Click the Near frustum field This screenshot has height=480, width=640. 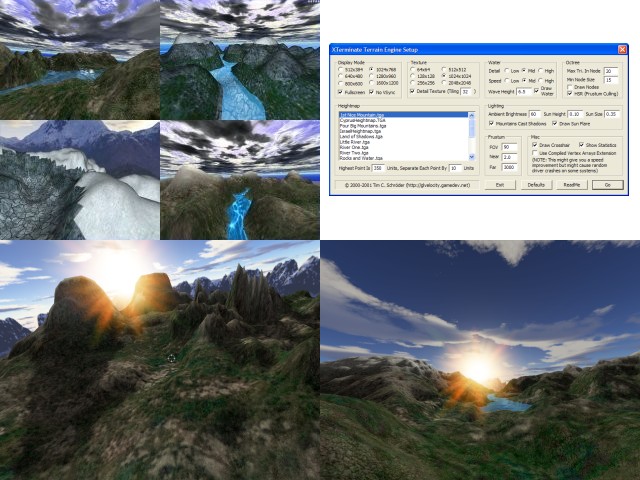pyautogui.click(x=509, y=157)
